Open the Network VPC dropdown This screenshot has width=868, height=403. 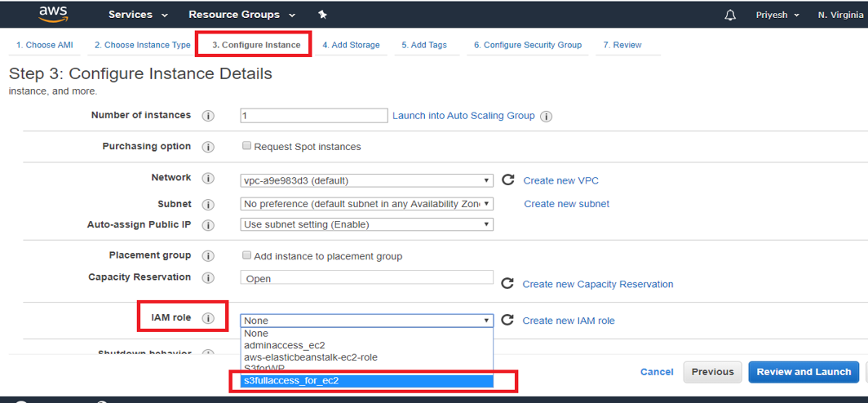tap(366, 180)
